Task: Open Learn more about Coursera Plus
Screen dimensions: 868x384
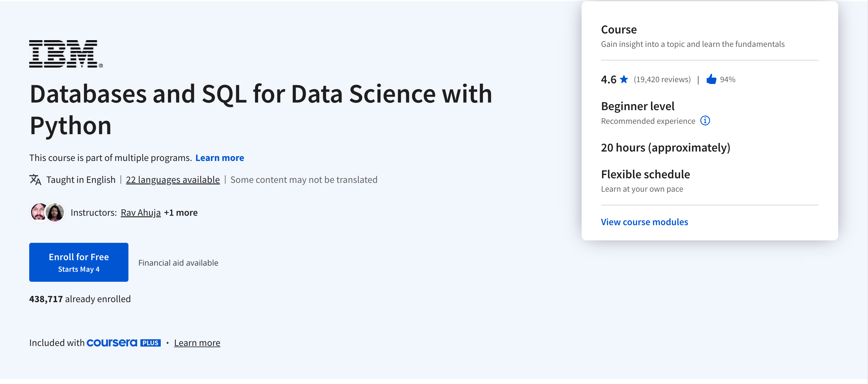Action: (x=197, y=343)
